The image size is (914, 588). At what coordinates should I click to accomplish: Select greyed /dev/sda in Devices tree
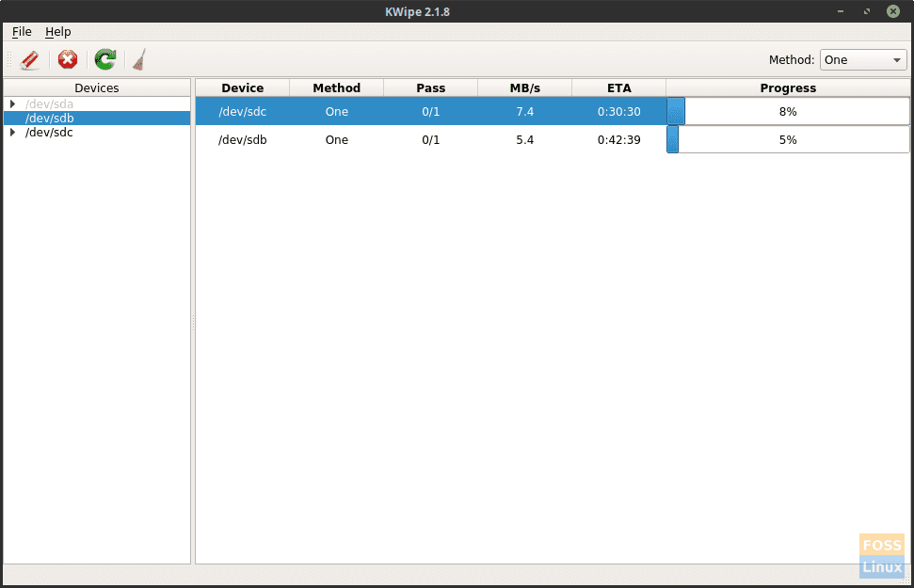49,103
